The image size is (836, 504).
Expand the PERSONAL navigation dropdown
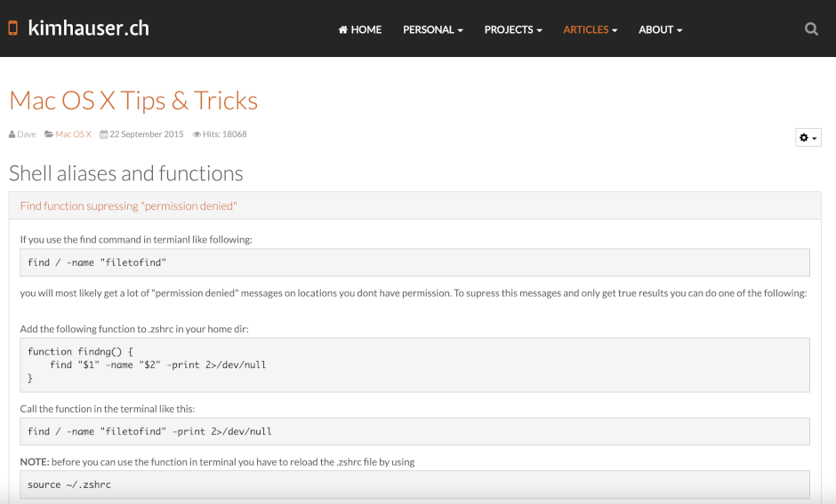click(x=432, y=29)
